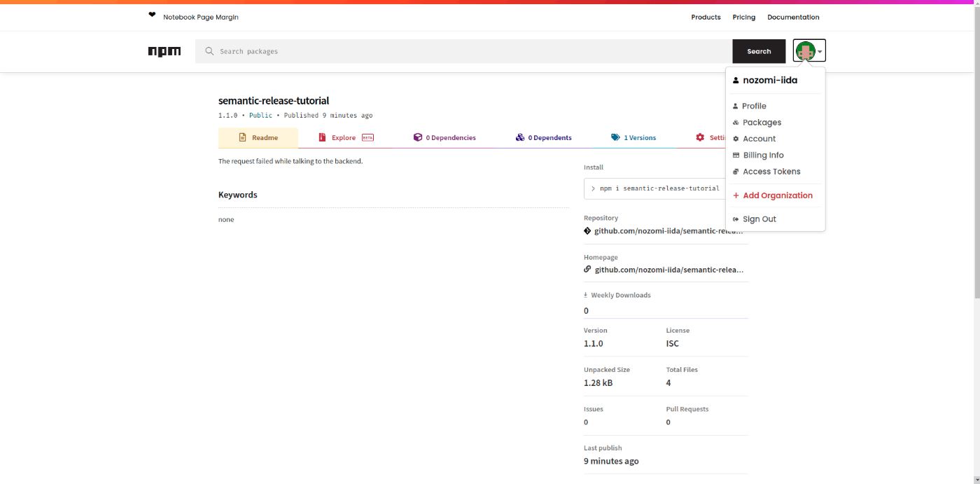Viewport: 980px width, 484px height.
Task: Click the Last publish 9 minutes ago value
Action: [x=611, y=461]
